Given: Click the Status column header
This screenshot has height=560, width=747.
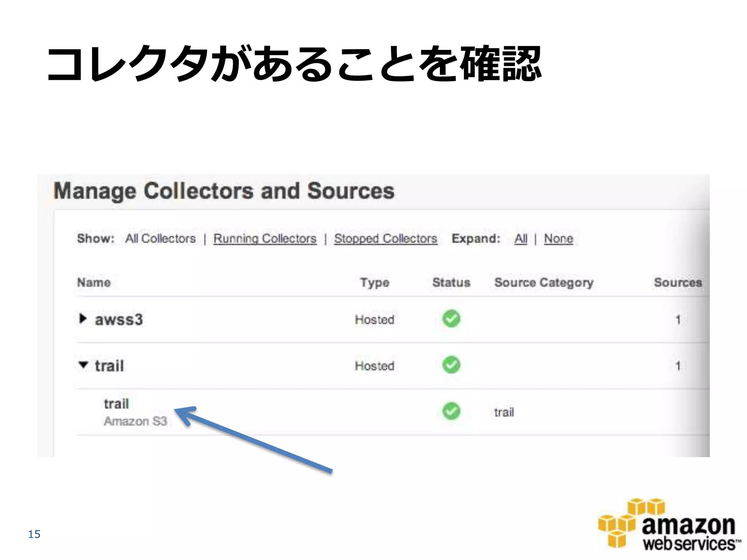Looking at the screenshot, I should [x=451, y=283].
